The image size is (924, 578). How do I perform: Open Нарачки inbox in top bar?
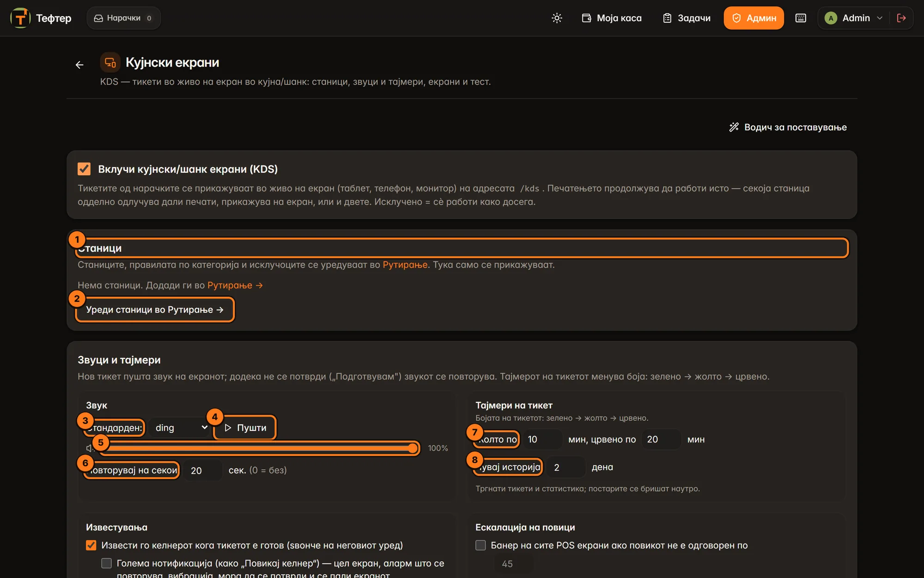click(123, 18)
